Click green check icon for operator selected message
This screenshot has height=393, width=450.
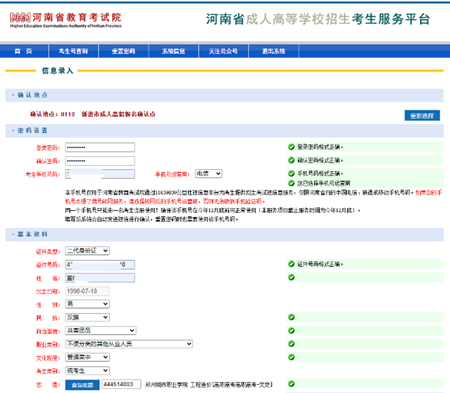click(291, 183)
